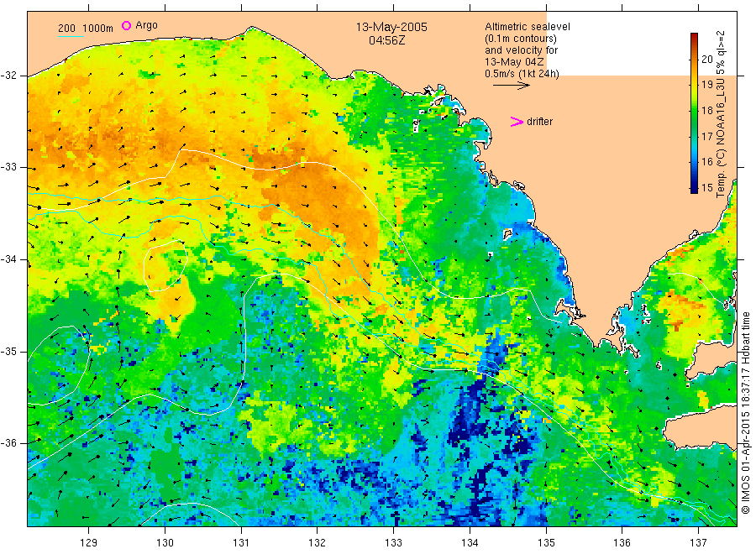Click the longitude label 134

point(470,543)
